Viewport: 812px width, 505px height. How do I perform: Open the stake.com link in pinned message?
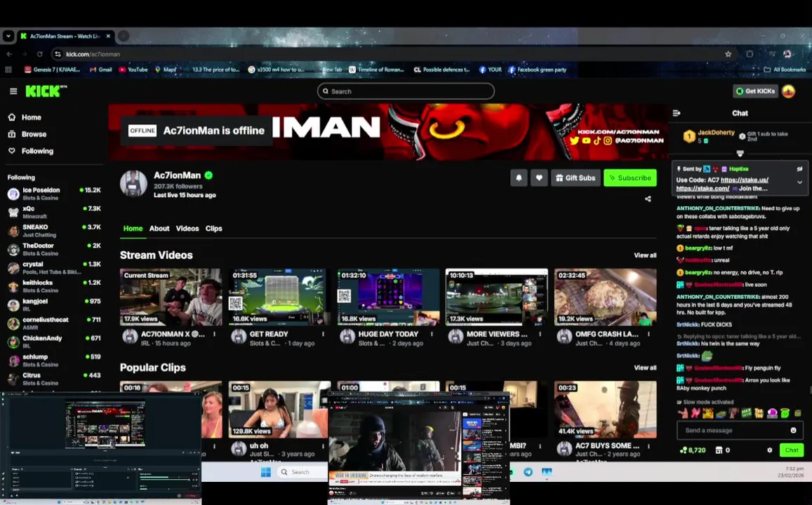[x=703, y=189]
